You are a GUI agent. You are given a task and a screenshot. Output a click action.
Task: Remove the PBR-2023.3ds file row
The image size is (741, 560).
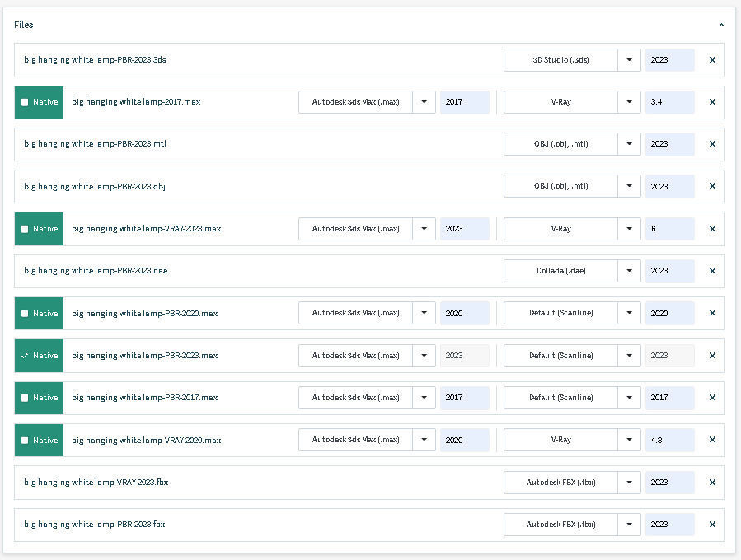coord(712,60)
